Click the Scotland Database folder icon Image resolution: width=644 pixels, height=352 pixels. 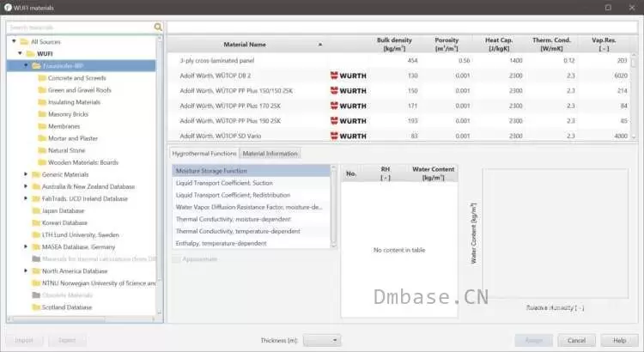click(x=36, y=307)
